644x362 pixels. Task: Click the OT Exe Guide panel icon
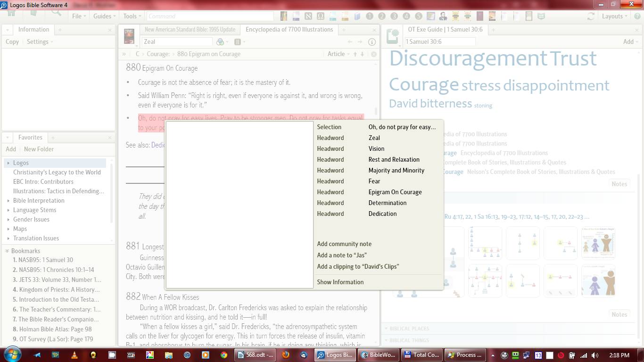point(393,37)
